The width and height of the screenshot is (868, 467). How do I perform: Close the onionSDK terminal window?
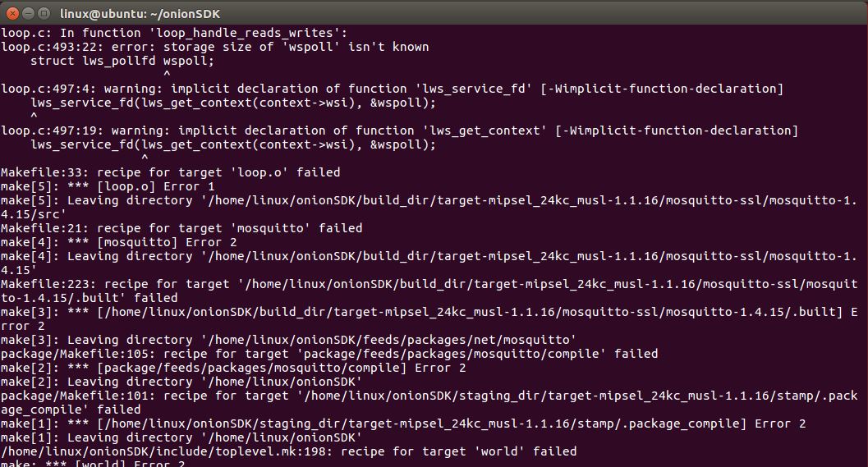[x=11, y=13]
